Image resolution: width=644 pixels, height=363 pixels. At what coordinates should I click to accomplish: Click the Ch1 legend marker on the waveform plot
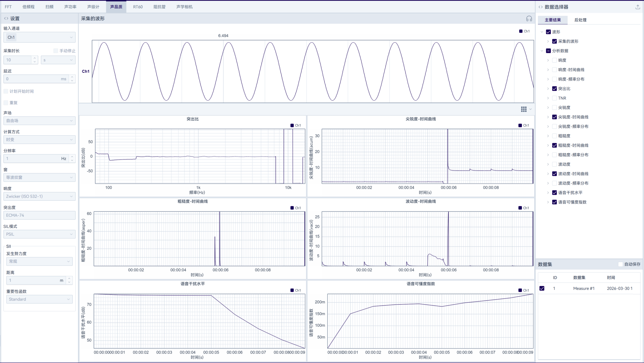[x=521, y=31]
